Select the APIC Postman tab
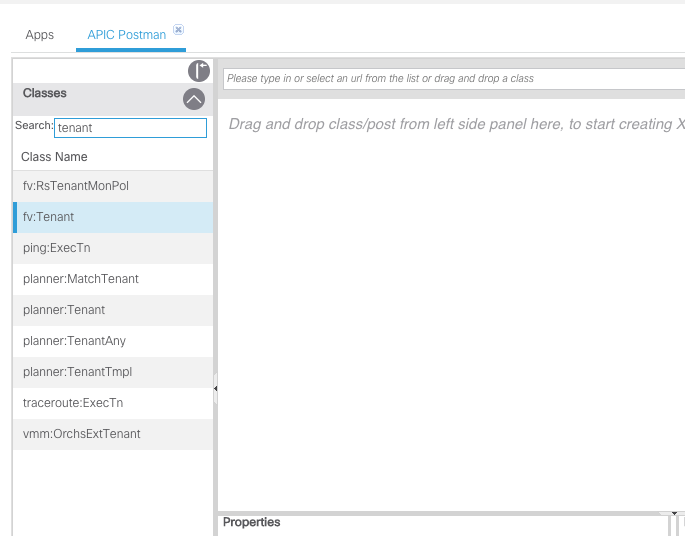Image resolution: width=685 pixels, height=536 pixels. pos(126,35)
